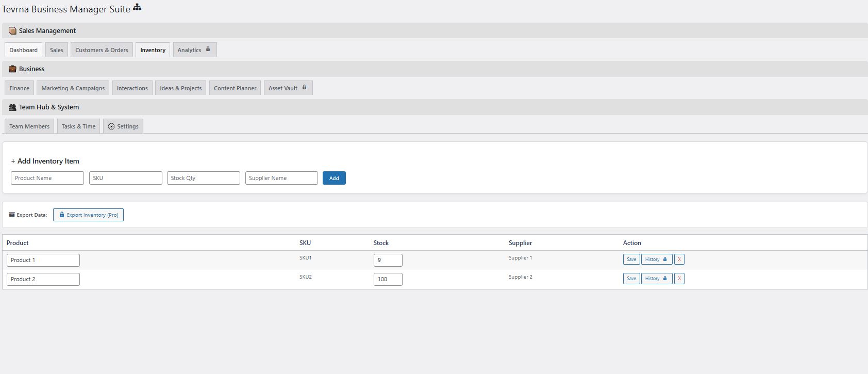Click the lock icon on Analytics tab
The height and width of the screenshot is (374, 868).
coord(208,50)
